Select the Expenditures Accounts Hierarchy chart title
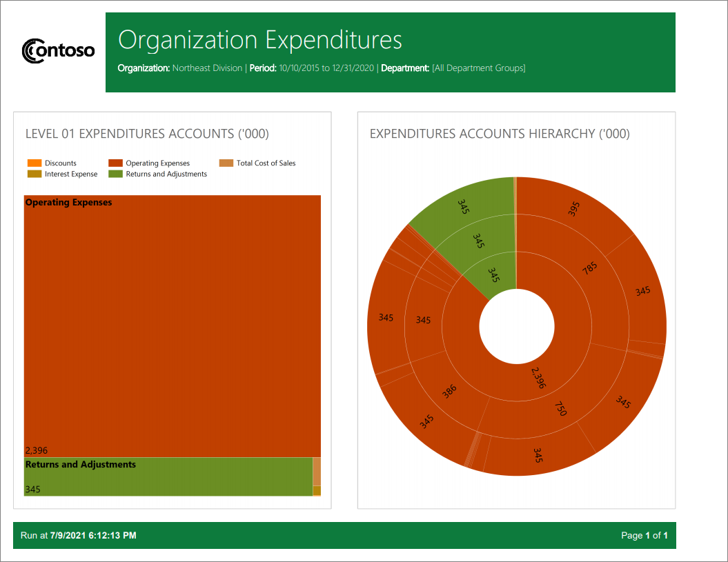This screenshot has width=728, height=562. (x=500, y=134)
